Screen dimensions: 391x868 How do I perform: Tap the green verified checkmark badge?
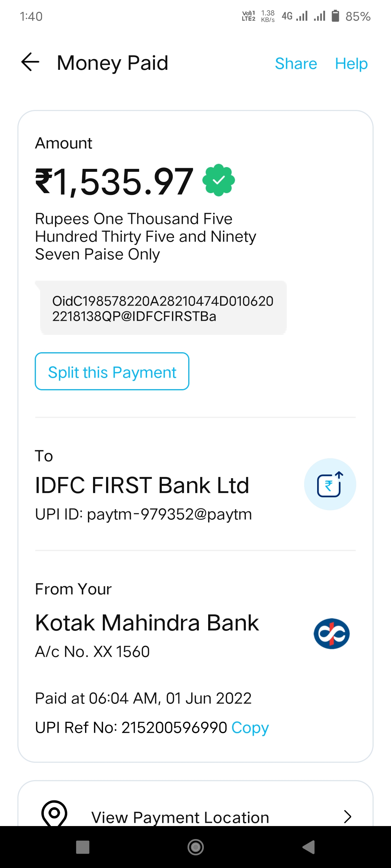(218, 180)
